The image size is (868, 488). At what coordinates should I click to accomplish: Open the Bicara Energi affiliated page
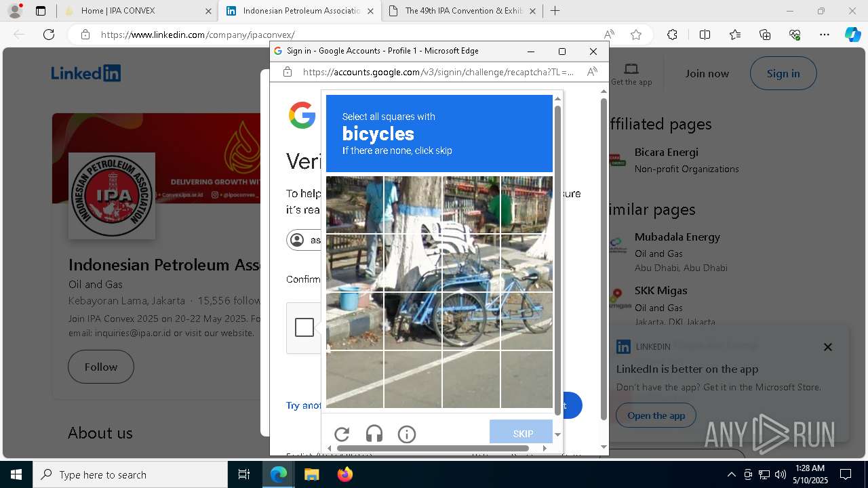tap(666, 152)
